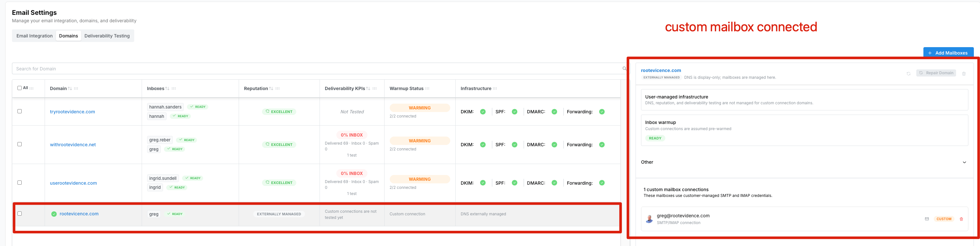Toggle the All select checkbox in header
Image resolution: width=980 pixels, height=246 pixels.
pos(20,88)
